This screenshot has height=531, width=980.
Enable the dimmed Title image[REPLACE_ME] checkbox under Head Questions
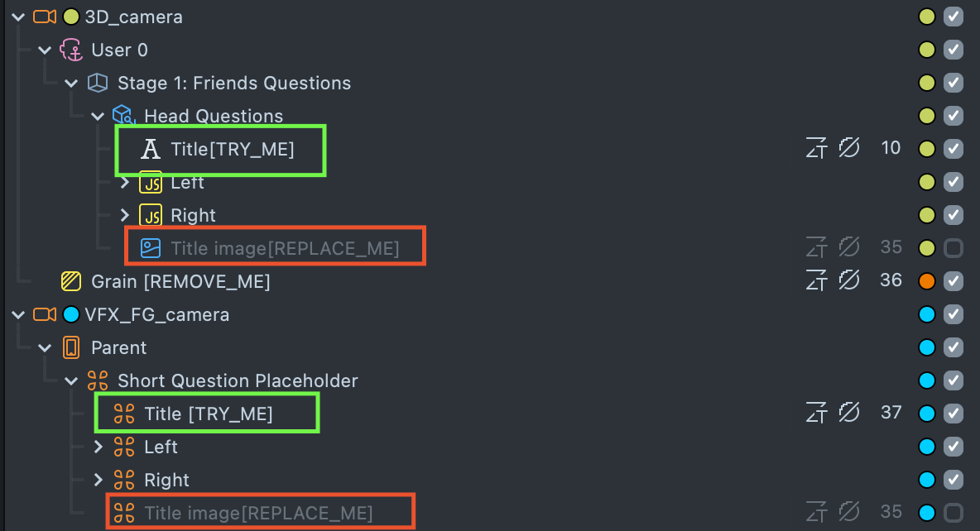click(x=954, y=248)
